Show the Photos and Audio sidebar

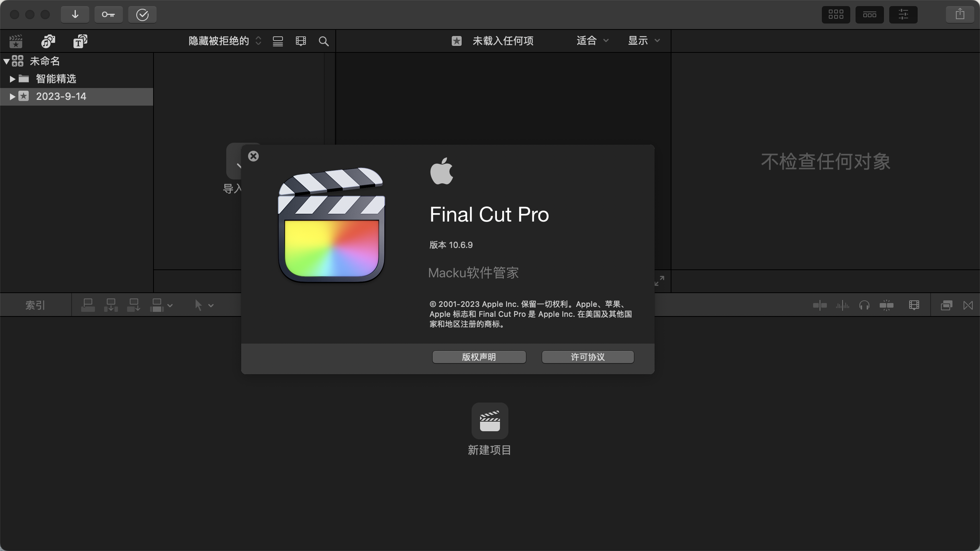(48, 41)
